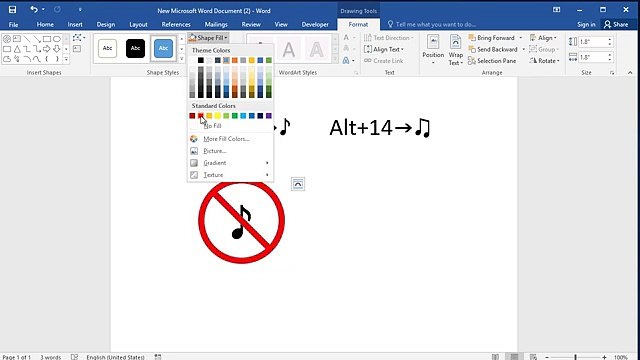Switch to the Developer tab
This screenshot has width=640, height=360.
(315, 24)
